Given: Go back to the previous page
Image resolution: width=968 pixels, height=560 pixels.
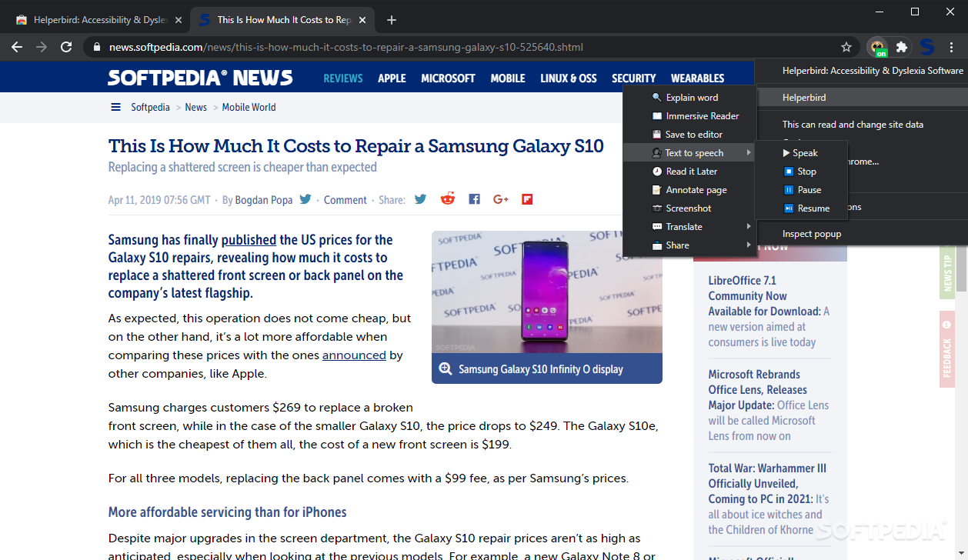Looking at the screenshot, I should [17, 47].
